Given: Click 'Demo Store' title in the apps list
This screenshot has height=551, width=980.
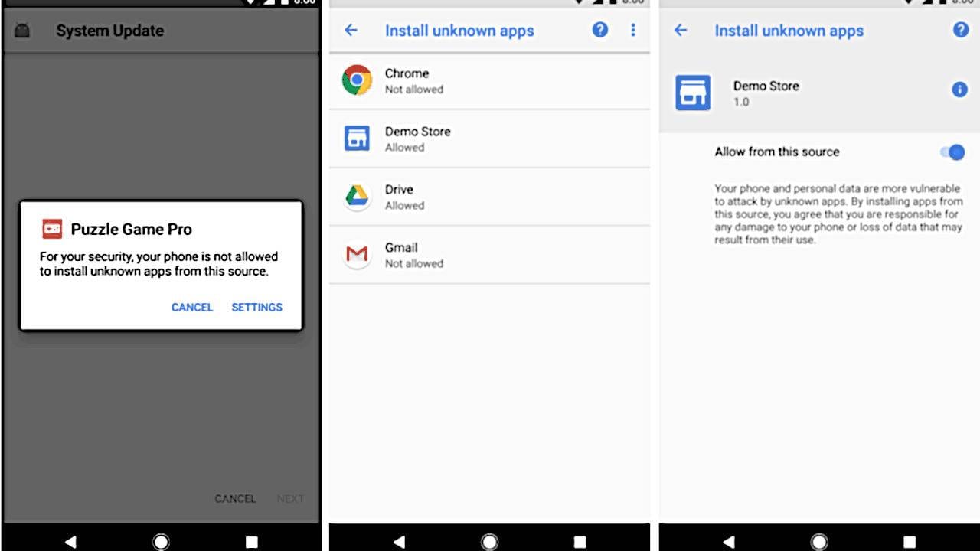Looking at the screenshot, I should click(x=417, y=132).
